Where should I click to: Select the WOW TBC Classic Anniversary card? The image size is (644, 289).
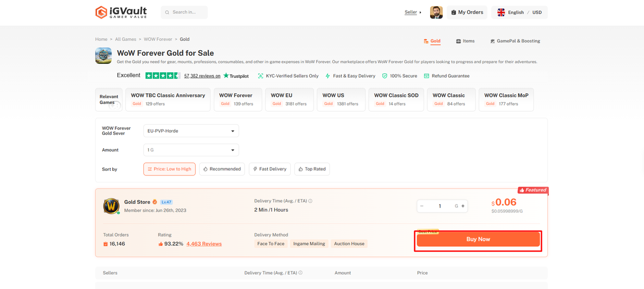click(168, 100)
